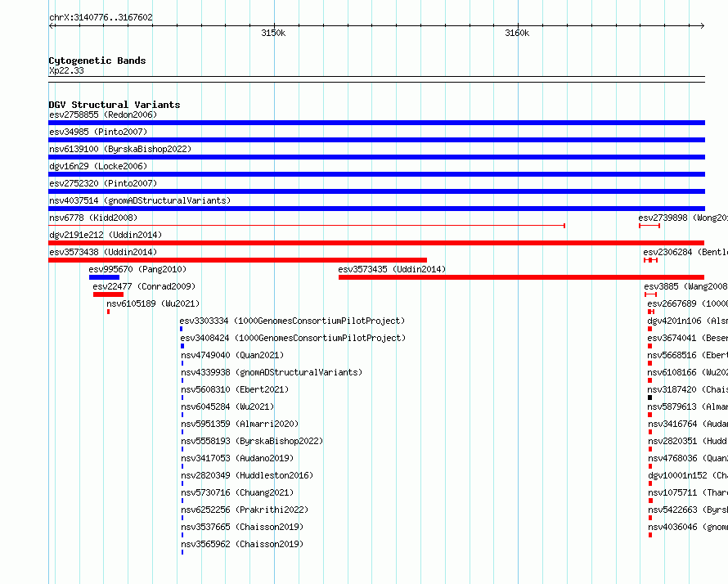Click the esv2758855 (Redon2006) variant label
The height and width of the screenshot is (584, 728).
pyautogui.click(x=103, y=115)
